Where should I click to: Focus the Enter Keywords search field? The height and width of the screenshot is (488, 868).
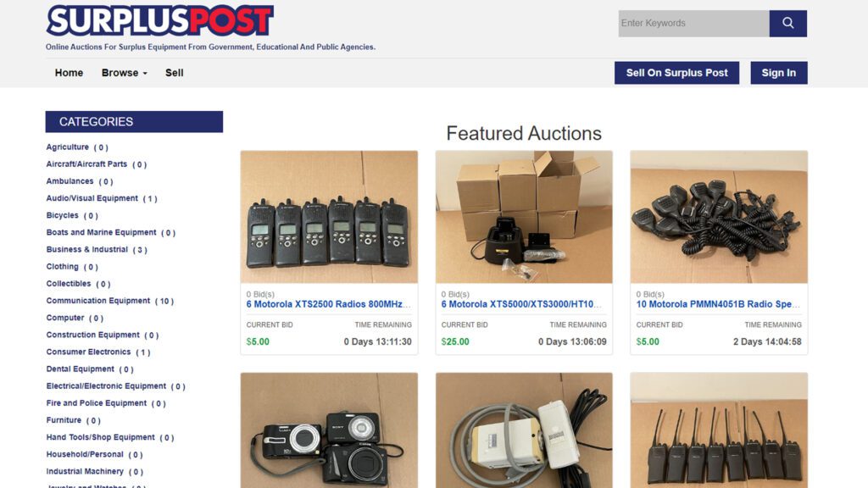(693, 23)
